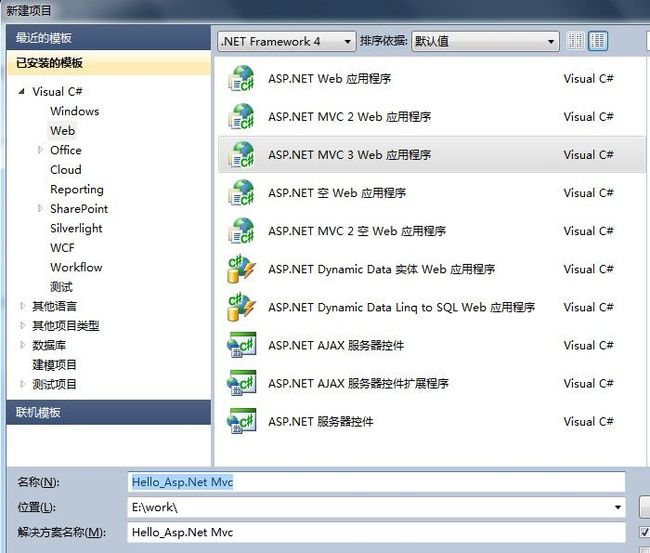
Task: Collapse the Visual C# tree node
Action: click(x=22, y=92)
